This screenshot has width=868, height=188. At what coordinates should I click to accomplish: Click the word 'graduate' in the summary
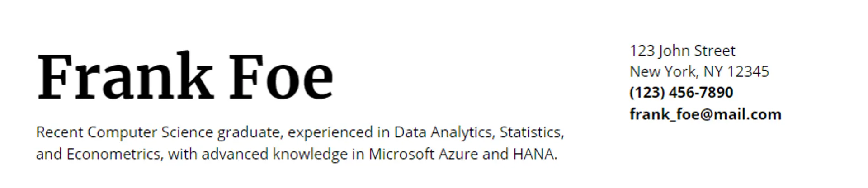point(250,132)
